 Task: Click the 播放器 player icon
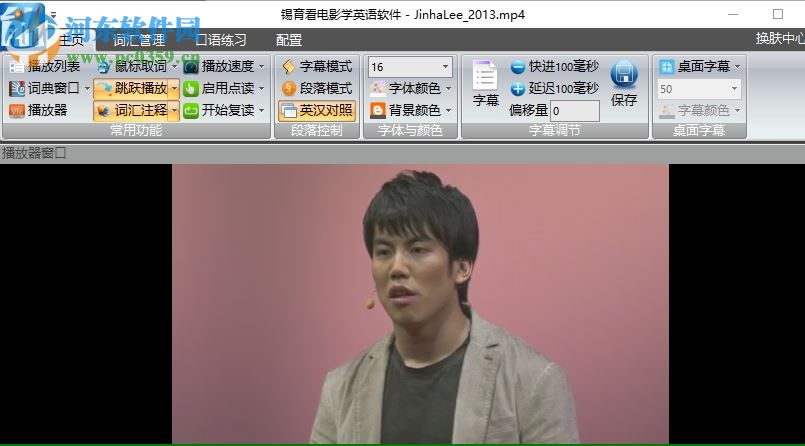(16, 110)
